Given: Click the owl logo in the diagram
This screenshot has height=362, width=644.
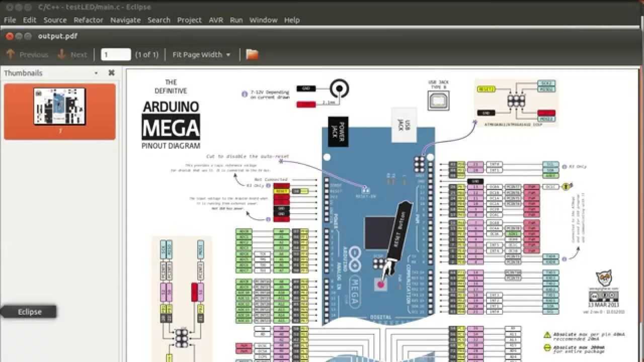Looking at the screenshot, I should point(604,279).
